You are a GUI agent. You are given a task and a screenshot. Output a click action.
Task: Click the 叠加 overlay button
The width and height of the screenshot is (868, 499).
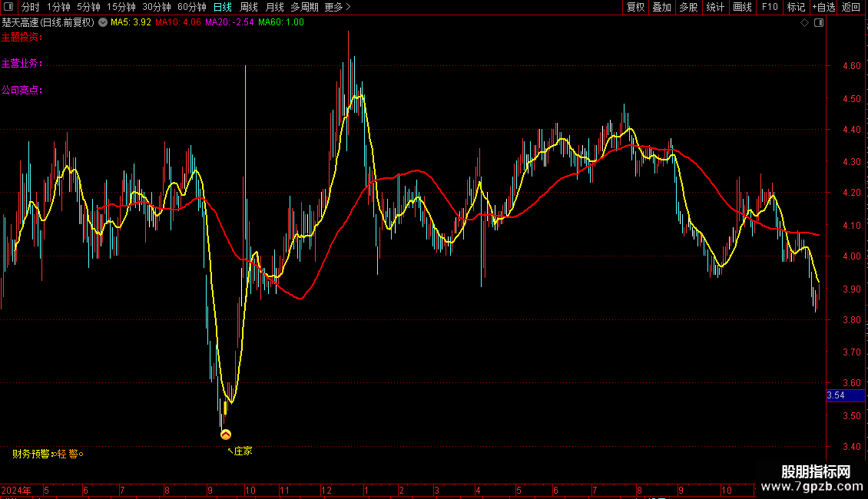[x=661, y=7]
